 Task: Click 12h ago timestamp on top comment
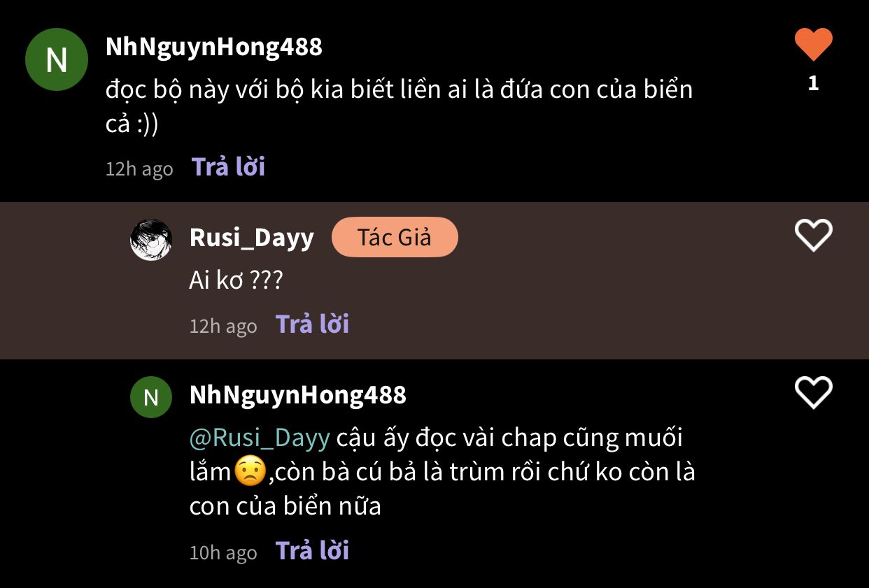pyautogui.click(x=139, y=168)
